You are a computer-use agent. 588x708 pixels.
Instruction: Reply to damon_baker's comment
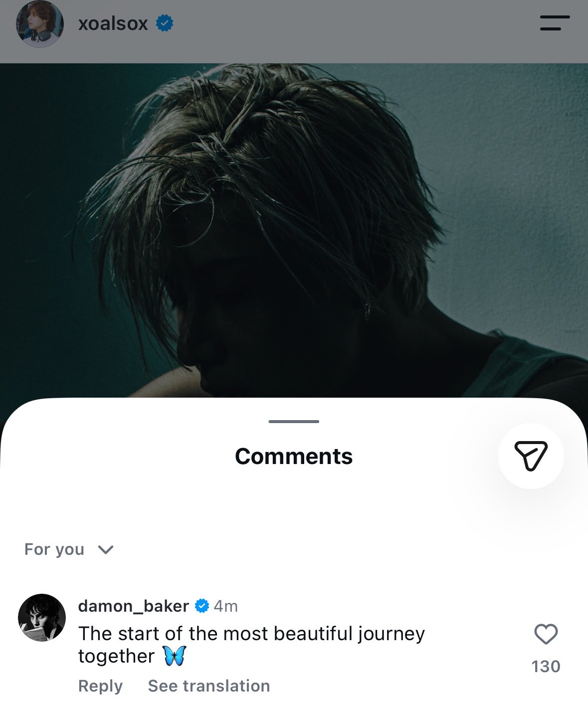point(100,686)
